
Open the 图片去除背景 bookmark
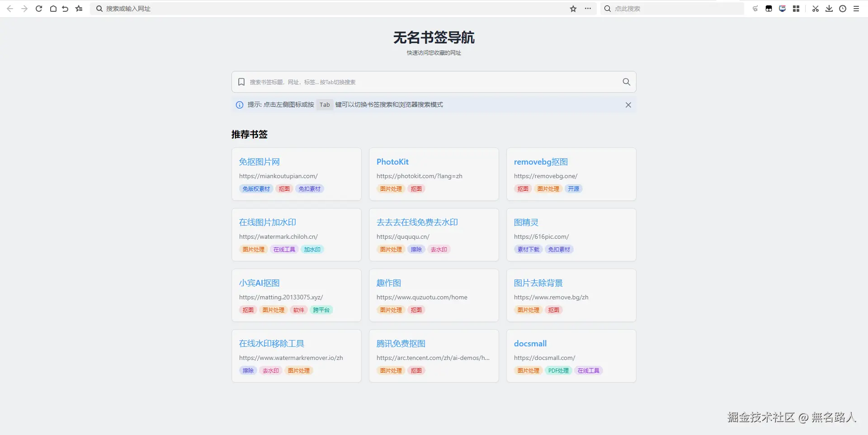tap(538, 283)
